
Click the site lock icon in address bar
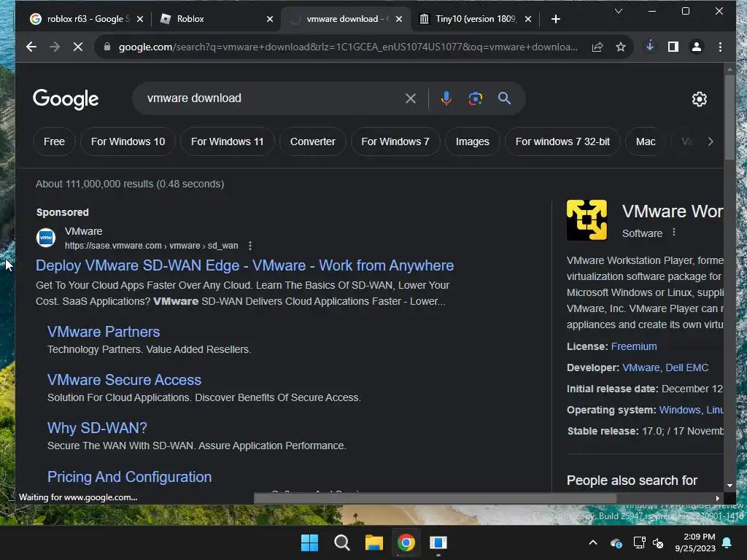click(x=107, y=47)
